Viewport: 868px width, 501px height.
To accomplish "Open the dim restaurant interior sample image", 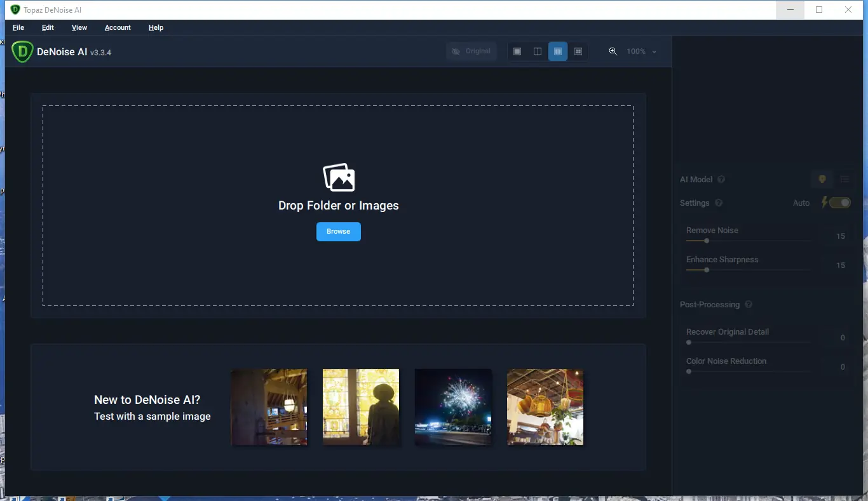I will click(269, 407).
